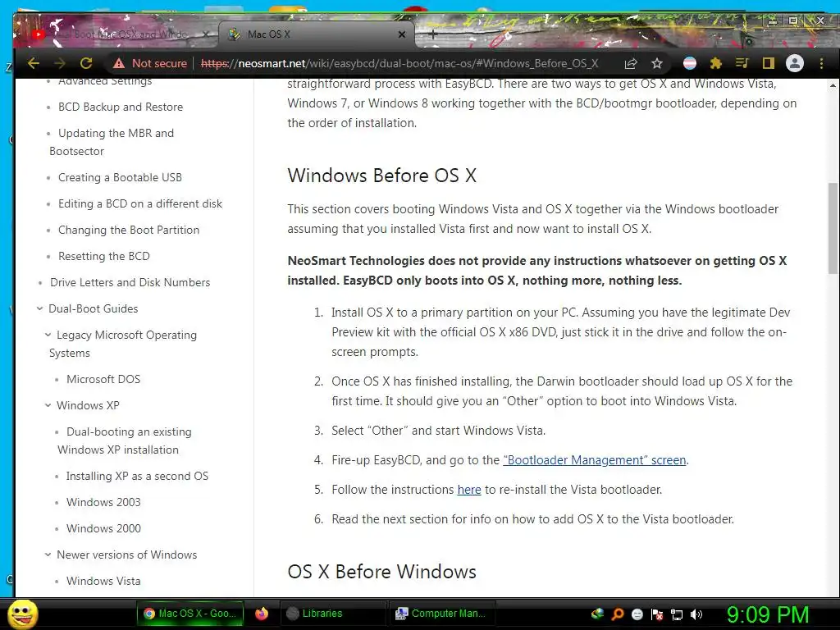Click the round face tray icon
Image resolution: width=840 pixels, height=630 pixels.
[637, 614]
